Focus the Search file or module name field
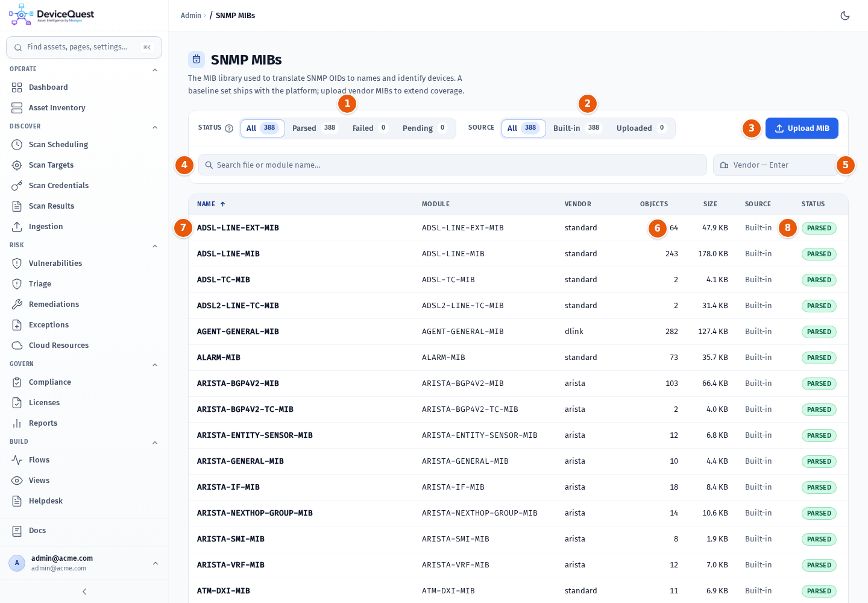Screen dimensions: 868x603 point(452,165)
